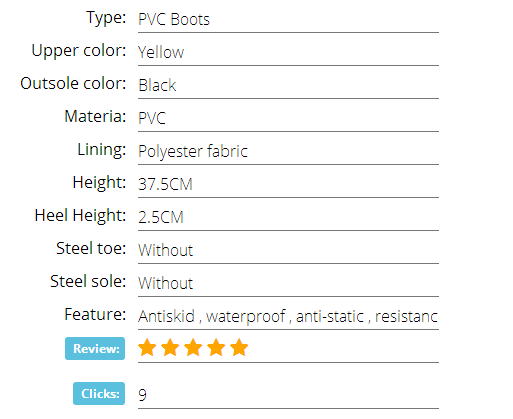Click the clicks count number 9
This screenshot has width=513, height=419.
point(142,395)
